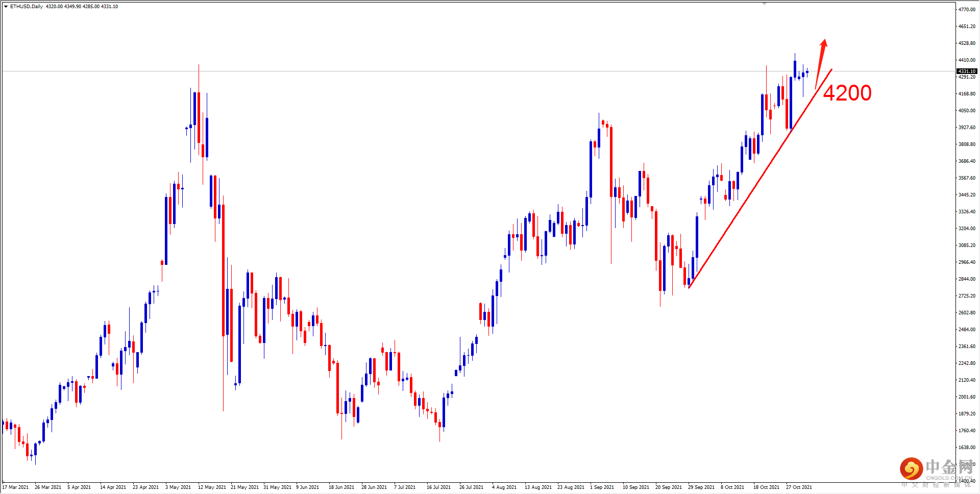Click the 16 Jul 2021 date label

pyautogui.click(x=439, y=487)
